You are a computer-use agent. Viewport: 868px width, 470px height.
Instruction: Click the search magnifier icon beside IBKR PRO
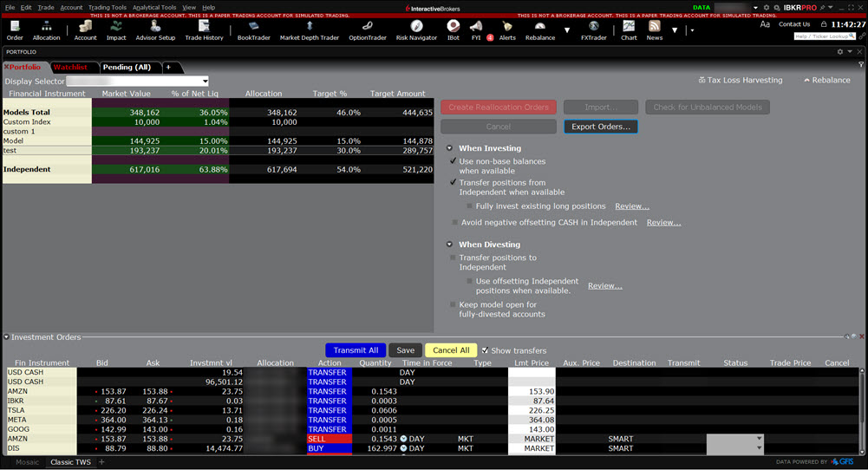(x=777, y=8)
